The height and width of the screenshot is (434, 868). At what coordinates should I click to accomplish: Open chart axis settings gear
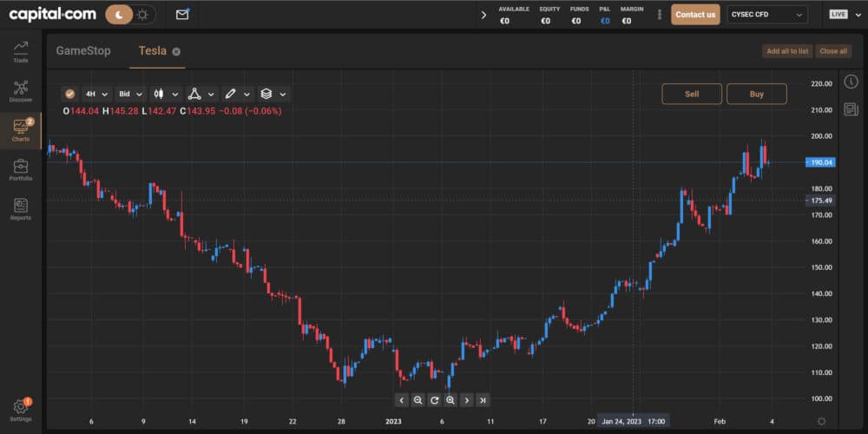pyautogui.click(x=821, y=421)
